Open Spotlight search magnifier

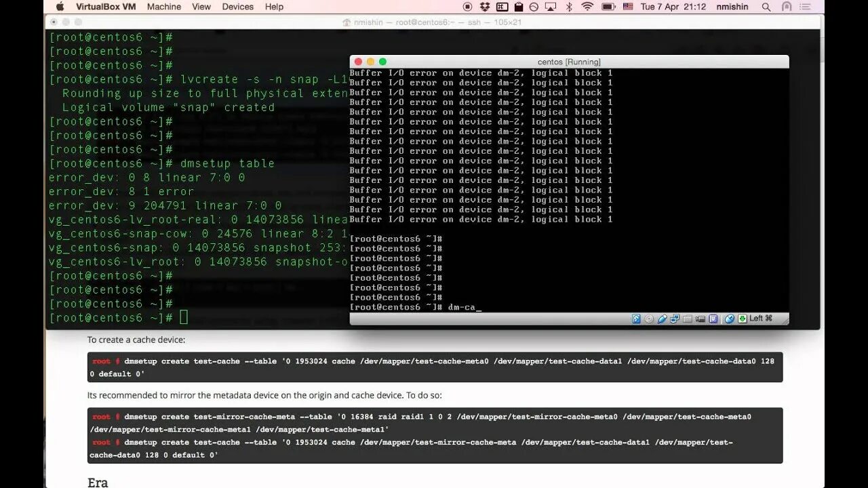(766, 7)
